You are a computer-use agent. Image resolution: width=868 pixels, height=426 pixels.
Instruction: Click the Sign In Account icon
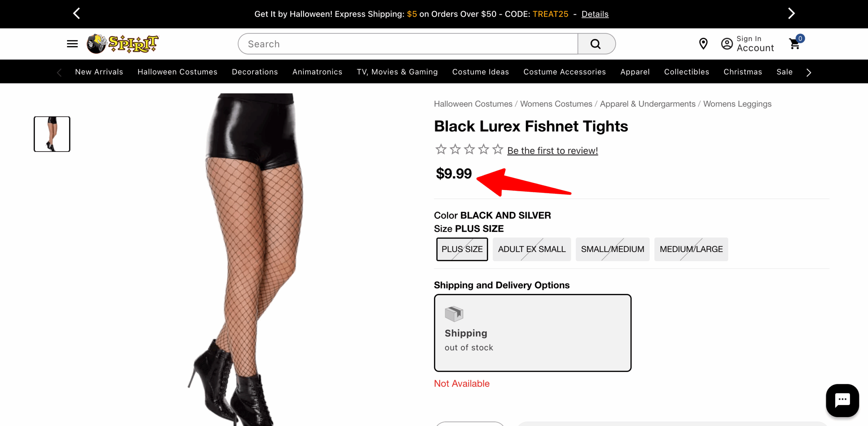(x=727, y=44)
